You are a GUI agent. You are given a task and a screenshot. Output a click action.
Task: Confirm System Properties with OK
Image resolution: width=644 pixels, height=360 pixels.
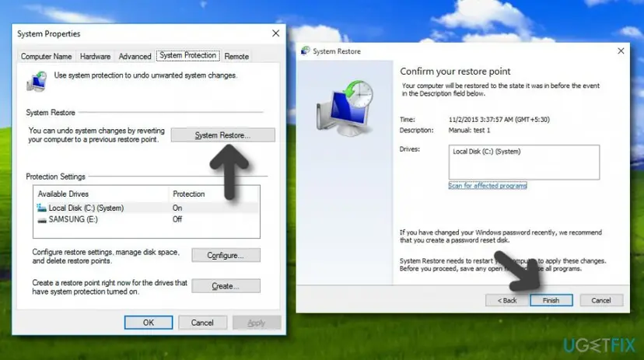[149, 323]
